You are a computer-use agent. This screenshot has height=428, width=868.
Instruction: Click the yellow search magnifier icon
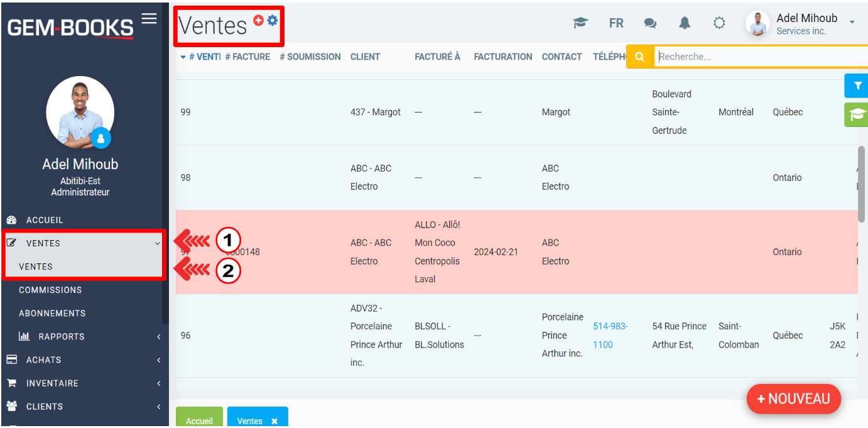639,57
